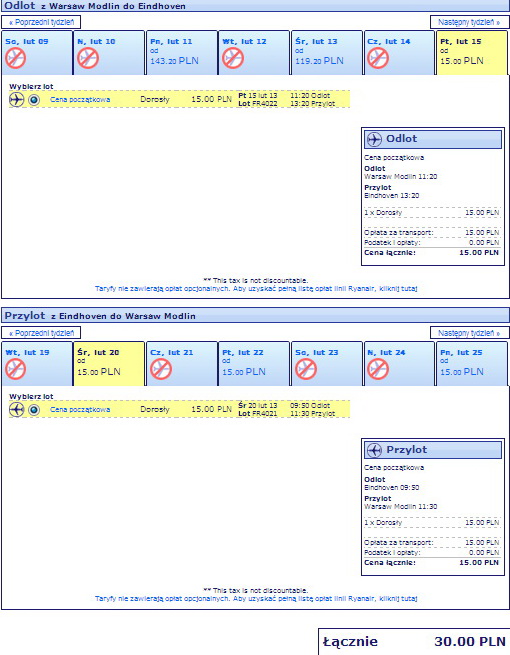Go to next week for departure flights
The height and width of the screenshot is (655, 510).
(469, 22)
